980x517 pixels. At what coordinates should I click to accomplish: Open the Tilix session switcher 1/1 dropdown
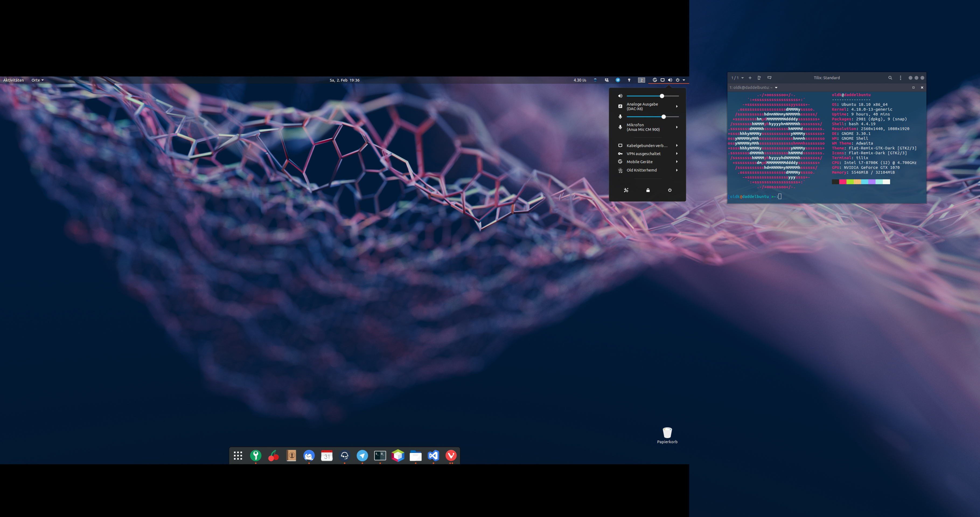737,78
